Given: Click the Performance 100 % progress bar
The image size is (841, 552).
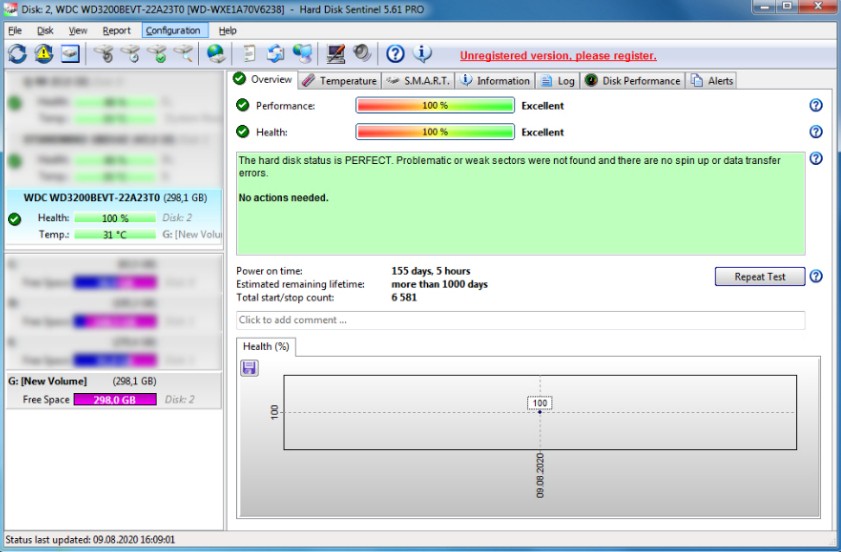Looking at the screenshot, I should 435,106.
